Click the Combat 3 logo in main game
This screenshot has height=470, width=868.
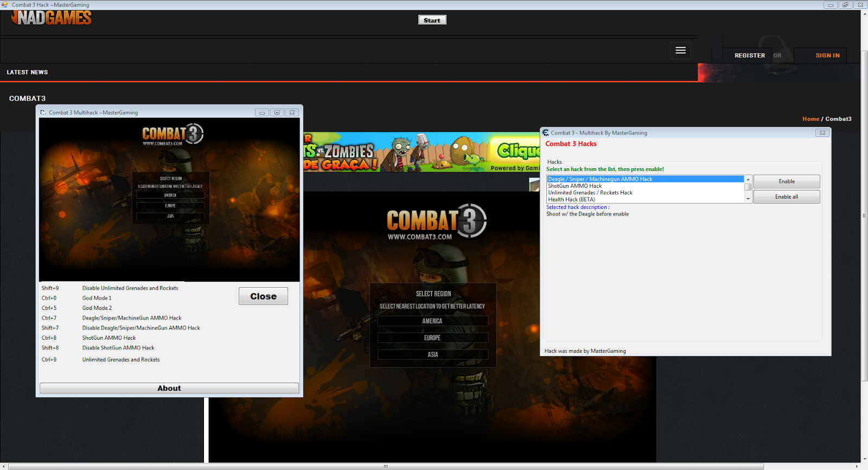436,221
